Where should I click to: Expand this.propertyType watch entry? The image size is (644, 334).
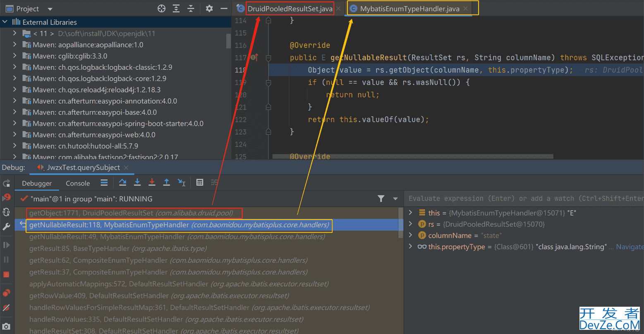(410, 246)
